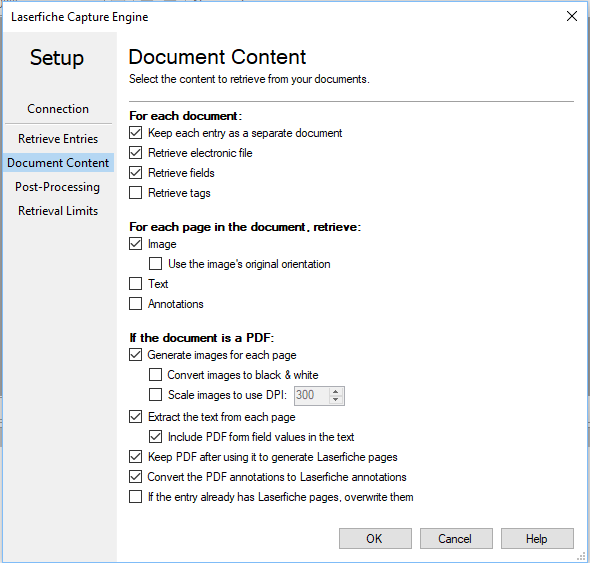Switch to Retrieve Entries page

pyautogui.click(x=58, y=139)
